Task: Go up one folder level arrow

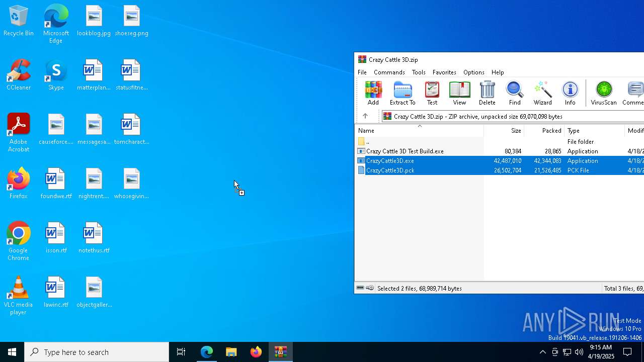Action: click(x=365, y=116)
